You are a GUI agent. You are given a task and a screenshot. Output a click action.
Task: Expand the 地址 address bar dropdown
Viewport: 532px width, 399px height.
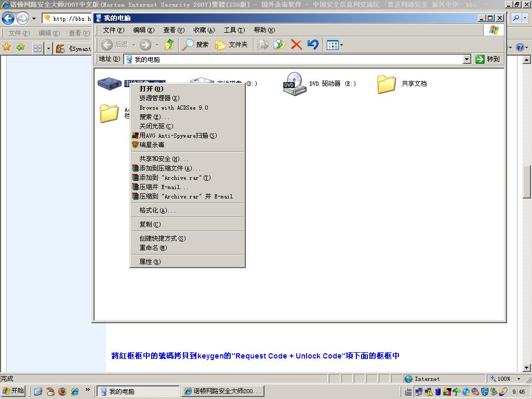(x=467, y=59)
